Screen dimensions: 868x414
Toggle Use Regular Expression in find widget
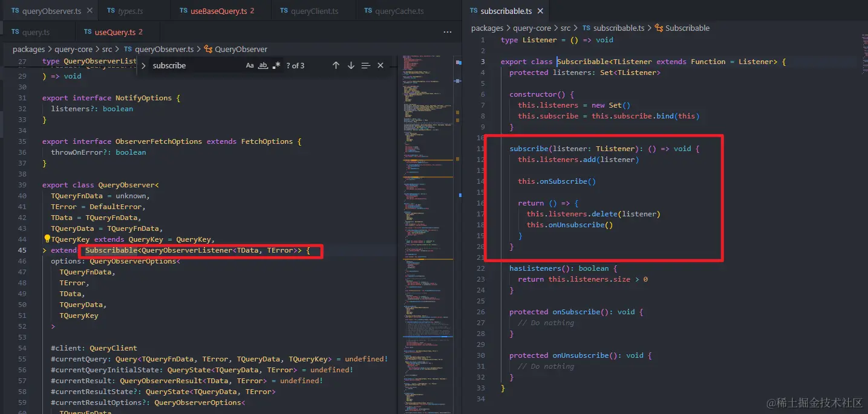click(276, 65)
